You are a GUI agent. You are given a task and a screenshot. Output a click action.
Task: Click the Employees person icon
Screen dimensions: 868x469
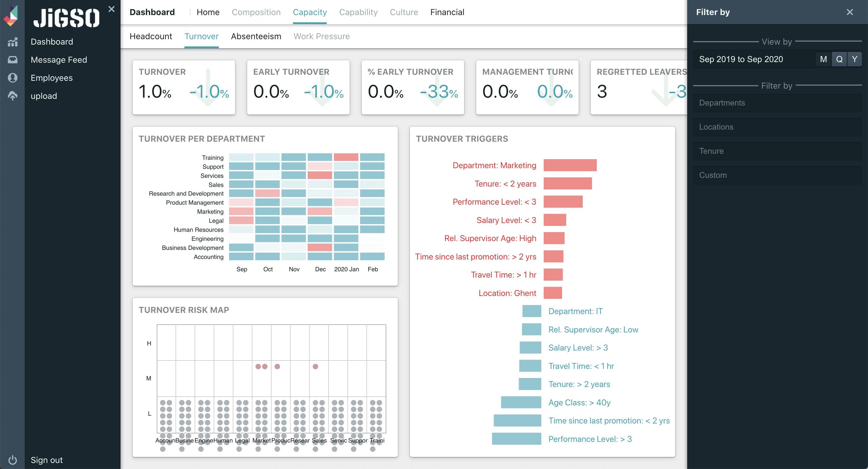[12, 78]
